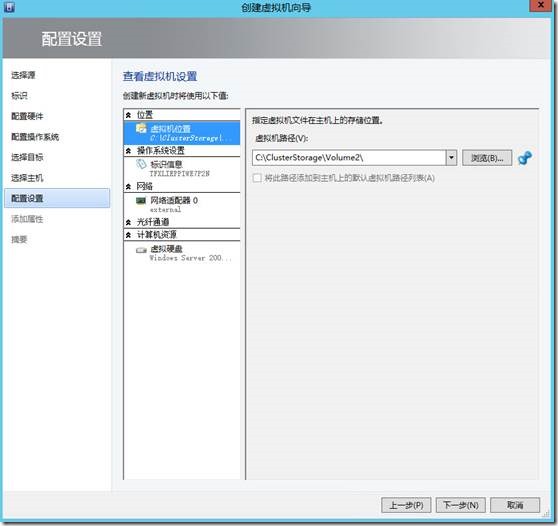Open the 摘要 wizard step
Image resolution: width=558 pixels, height=526 pixels.
[19, 240]
